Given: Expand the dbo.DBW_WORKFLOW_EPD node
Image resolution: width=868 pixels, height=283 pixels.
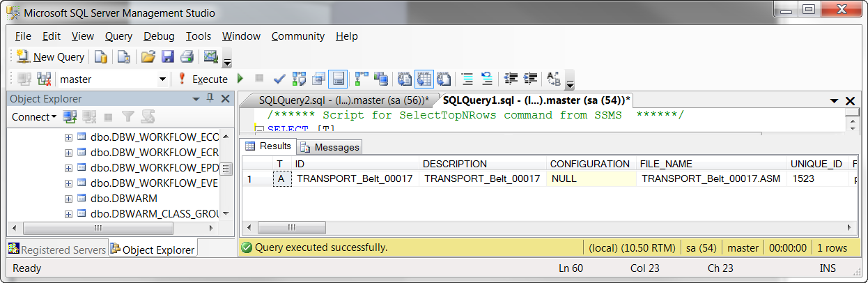Looking at the screenshot, I should click(68, 168).
